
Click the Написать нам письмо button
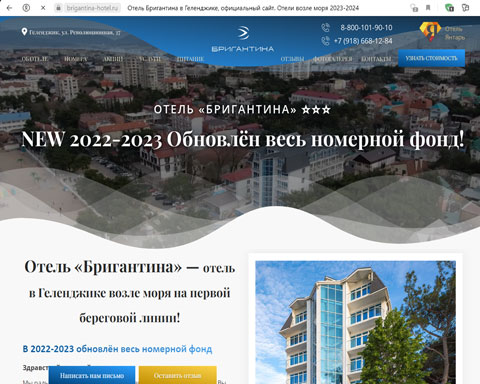[92, 375]
